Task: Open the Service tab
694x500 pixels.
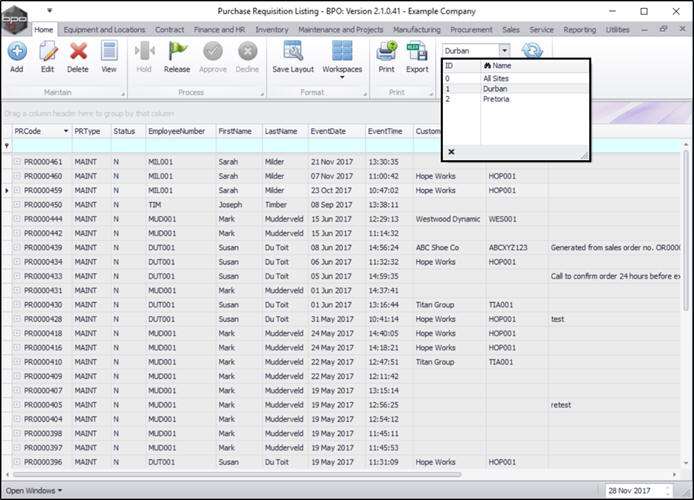Action: 542,30
